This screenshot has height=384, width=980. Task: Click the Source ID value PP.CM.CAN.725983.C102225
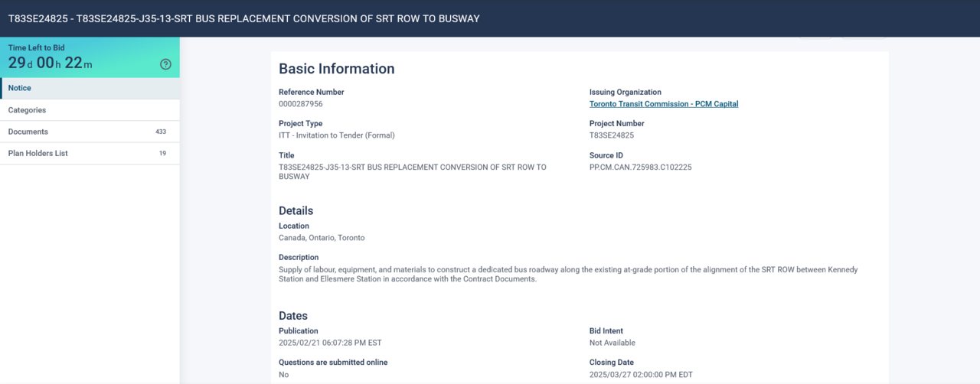coord(640,167)
